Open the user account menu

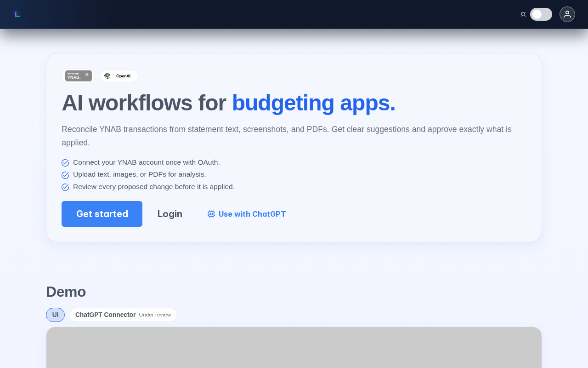[567, 14]
